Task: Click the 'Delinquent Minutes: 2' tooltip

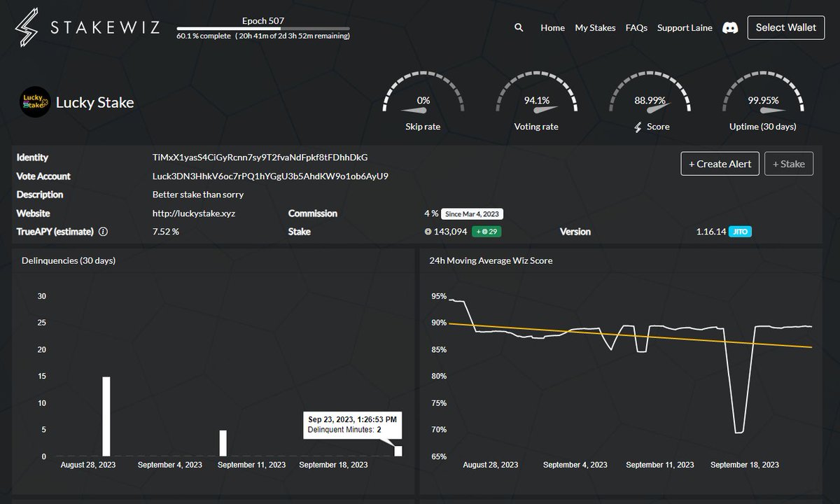Action: click(353, 425)
